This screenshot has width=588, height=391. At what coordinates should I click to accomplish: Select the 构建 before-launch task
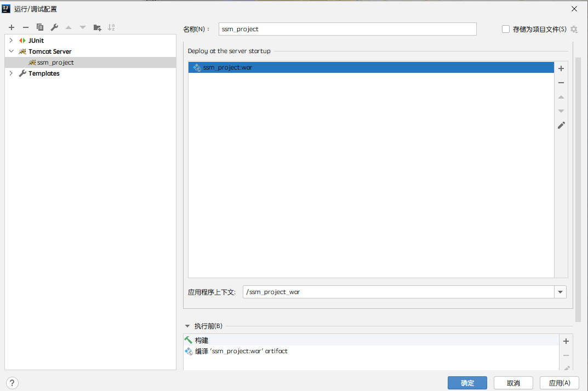(x=371, y=340)
